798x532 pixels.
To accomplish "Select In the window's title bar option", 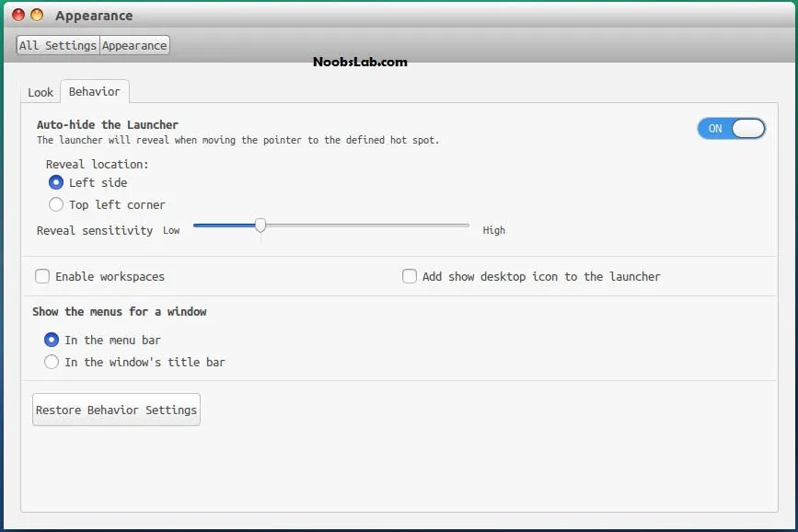I will click(52, 362).
